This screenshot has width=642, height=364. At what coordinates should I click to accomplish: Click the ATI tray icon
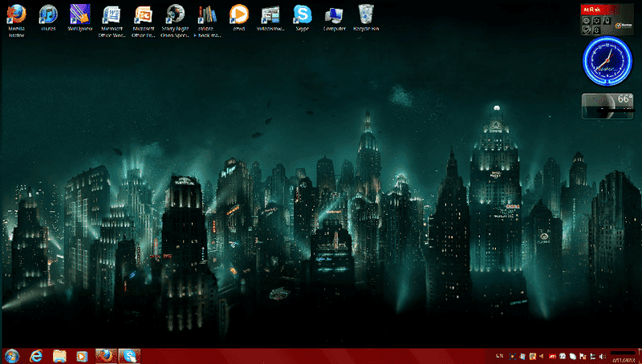point(552,356)
